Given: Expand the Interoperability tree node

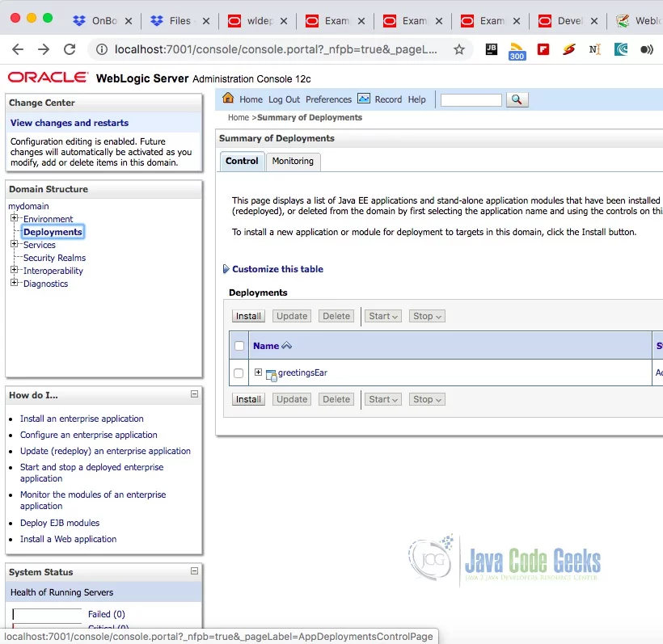Looking at the screenshot, I should click(x=14, y=270).
